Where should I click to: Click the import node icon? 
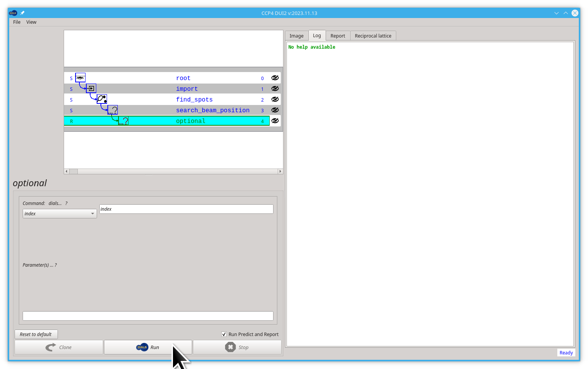91,89
